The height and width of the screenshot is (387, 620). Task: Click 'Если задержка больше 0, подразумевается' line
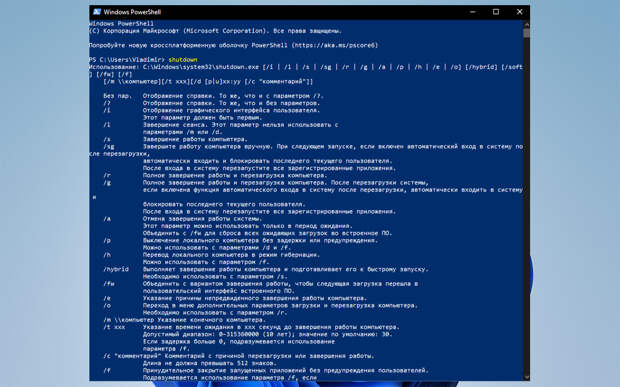tap(238, 342)
